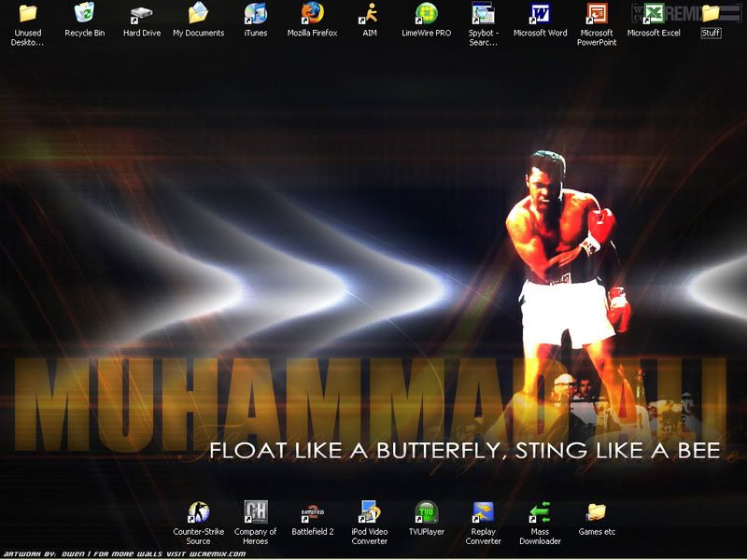
Task: Click the Microsoft Excel shortcut
Action: click(x=654, y=14)
